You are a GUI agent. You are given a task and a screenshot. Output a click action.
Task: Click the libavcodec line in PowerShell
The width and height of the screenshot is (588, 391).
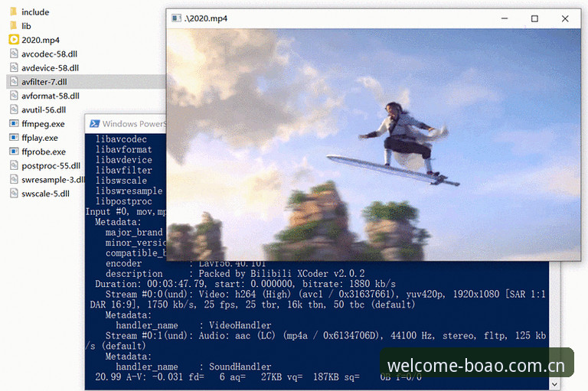tap(122, 139)
